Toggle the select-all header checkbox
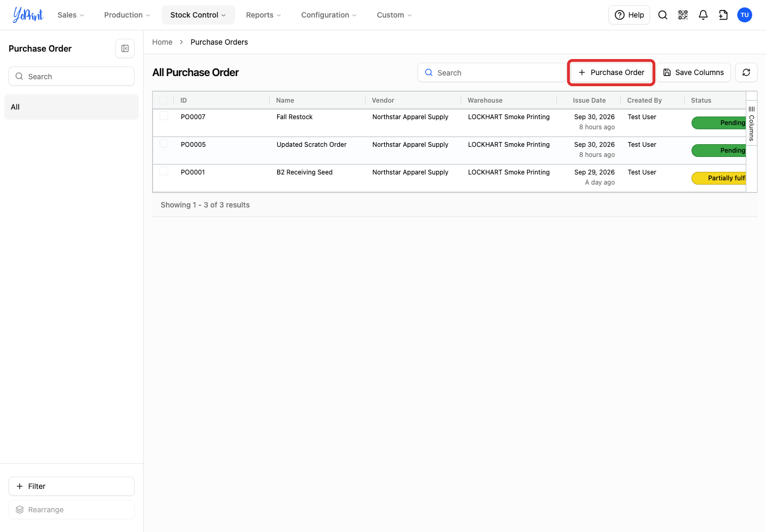The image size is (766, 532). 163,100
